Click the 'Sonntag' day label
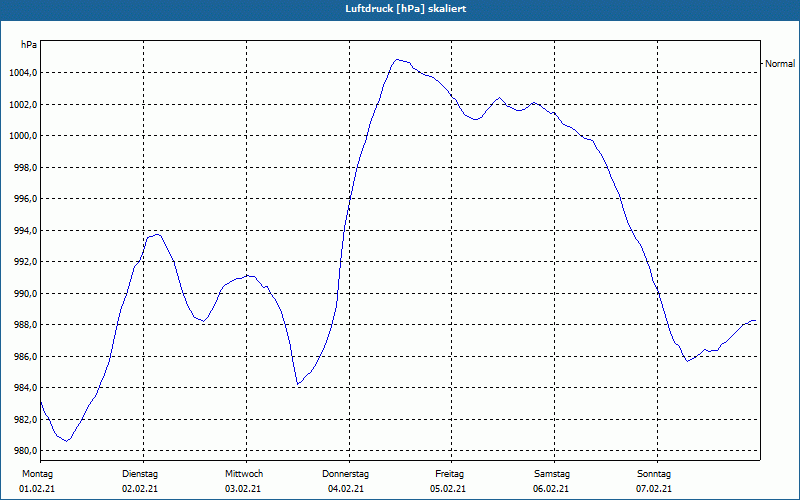Screen dimensions: 800x500 tap(654, 474)
